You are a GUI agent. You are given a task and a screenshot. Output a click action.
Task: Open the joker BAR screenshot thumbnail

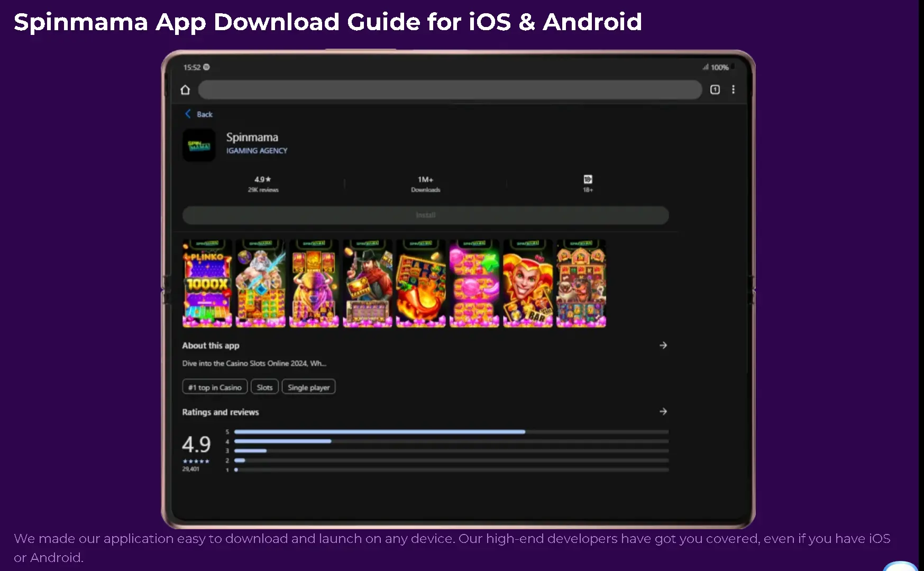tap(528, 284)
